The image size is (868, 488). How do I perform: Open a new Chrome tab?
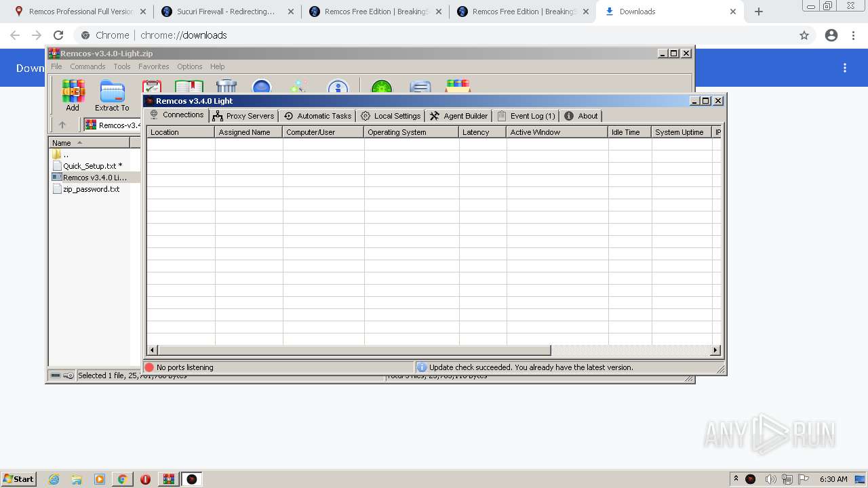click(x=759, y=12)
